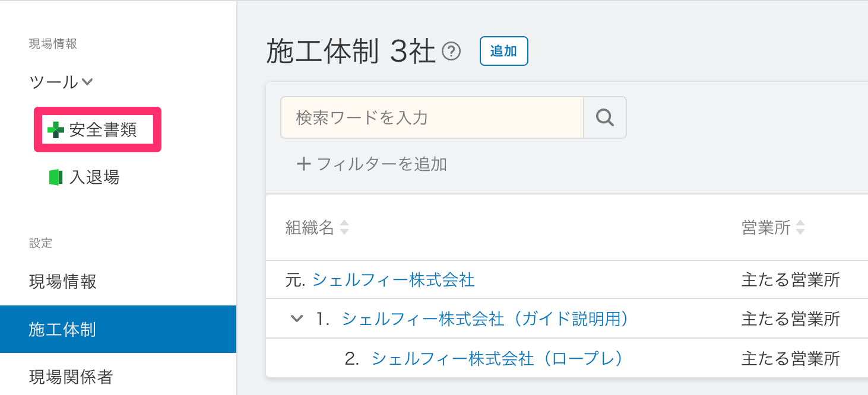Sort by 営業所 column arrows
The width and height of the screenshot is (868, 395).
click(800, 228)
